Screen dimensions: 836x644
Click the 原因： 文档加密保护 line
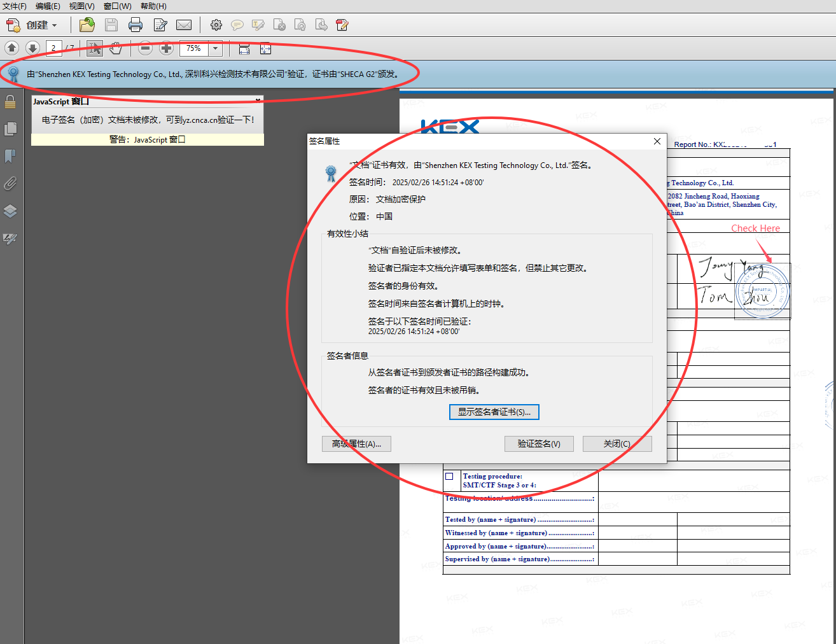[x=387, y=199]
